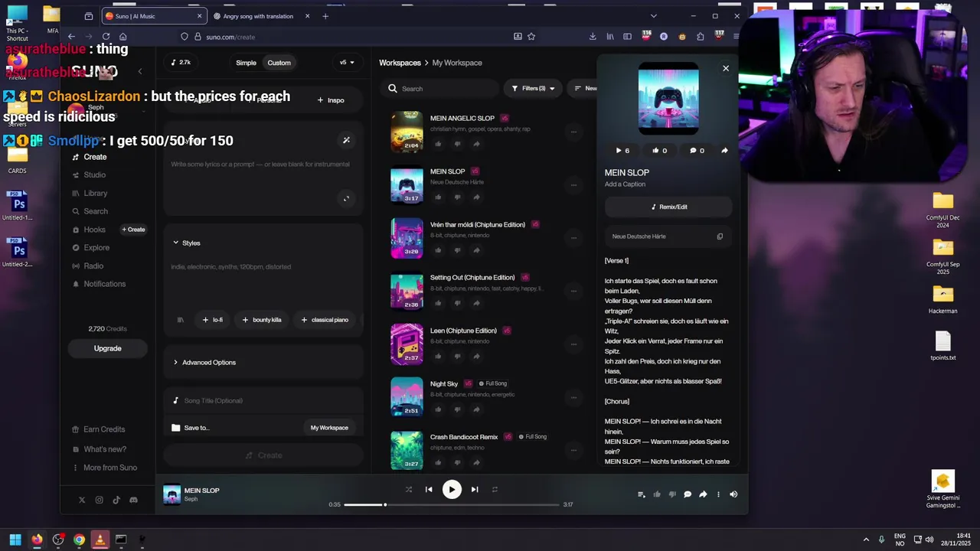Image resolution: width=980 pixels, height=551 pixels.
Task: Share song from details panel
Action: pos(724,151)
